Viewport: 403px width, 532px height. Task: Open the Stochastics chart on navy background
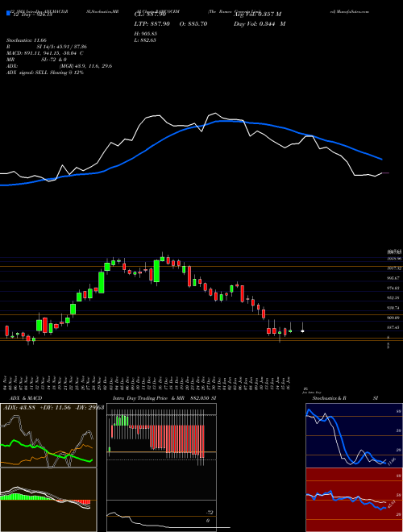click(354, 435)
